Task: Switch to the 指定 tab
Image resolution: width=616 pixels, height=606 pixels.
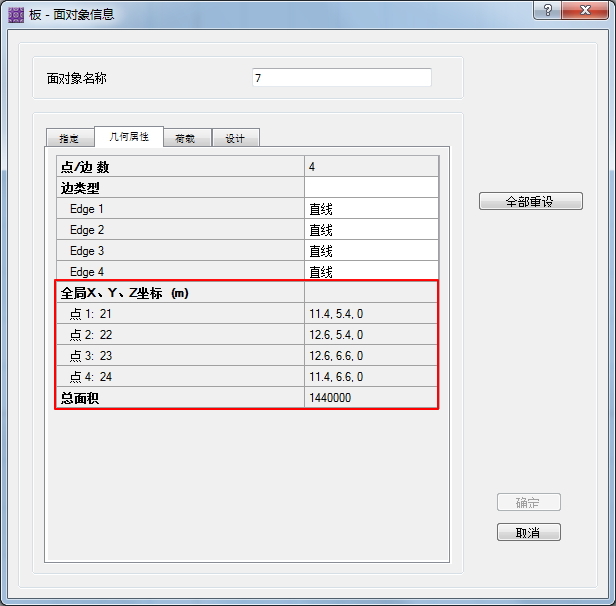Action: coord(70,138)
